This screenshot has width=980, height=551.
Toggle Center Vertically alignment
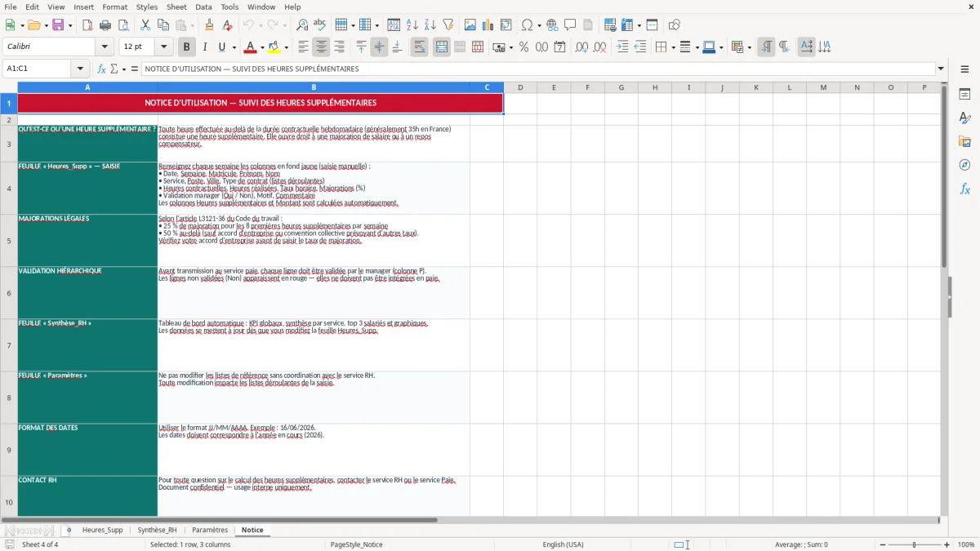point(379,47)
